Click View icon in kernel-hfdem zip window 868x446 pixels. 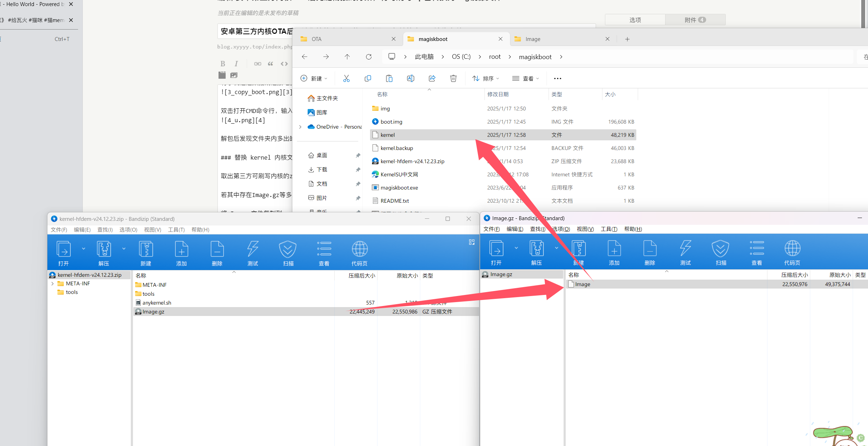click(x=324, y=249)
